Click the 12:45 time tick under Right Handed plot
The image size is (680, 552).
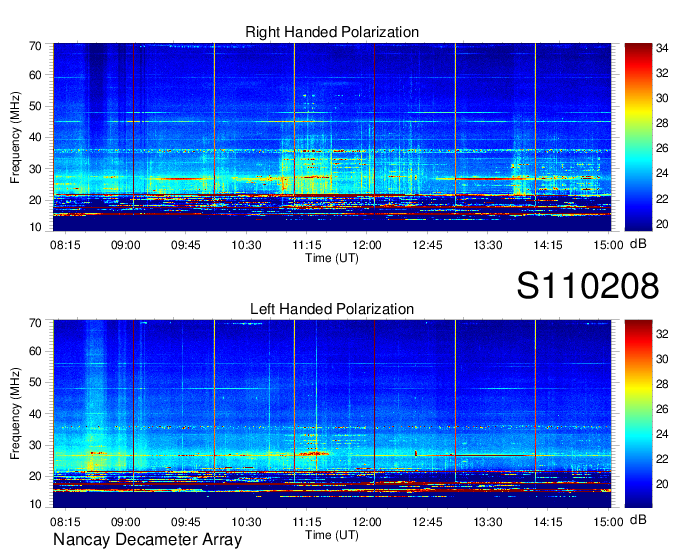(427, 245)
